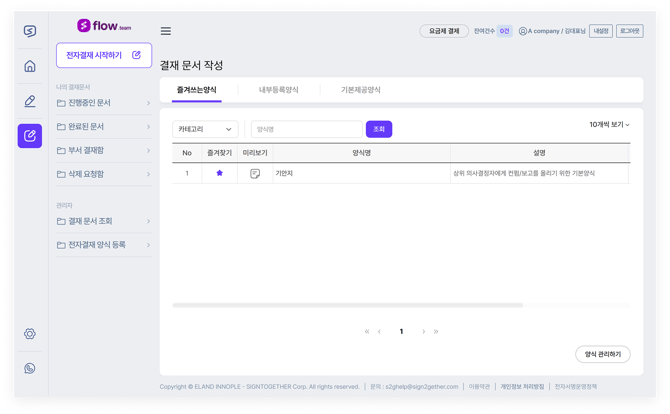Open settings gear icon in sidebar

[30, 334]
